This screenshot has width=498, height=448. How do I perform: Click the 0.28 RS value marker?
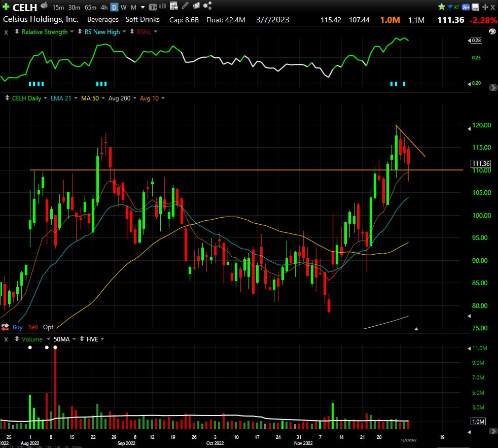(x=476, y=41)
